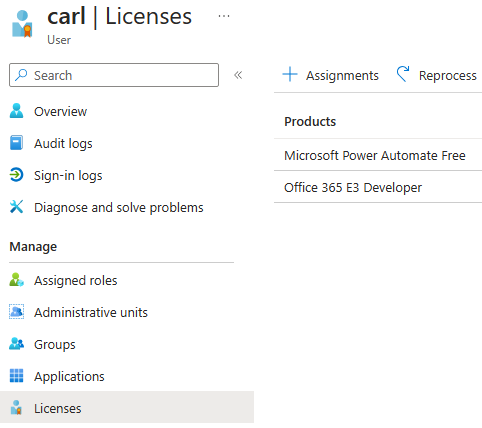Viewport: 482px width, 428px height.
Task: Open Diagnose and solve problems
Action: coord(119,208)
